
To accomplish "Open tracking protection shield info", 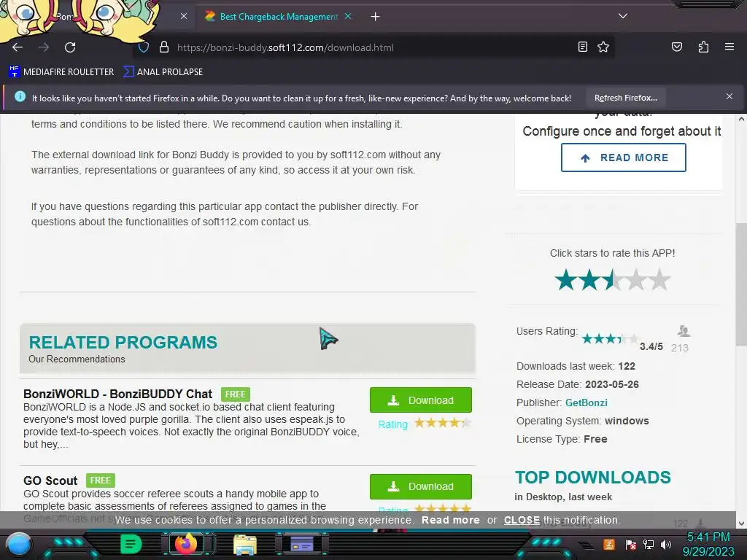I will pos(144,47).
